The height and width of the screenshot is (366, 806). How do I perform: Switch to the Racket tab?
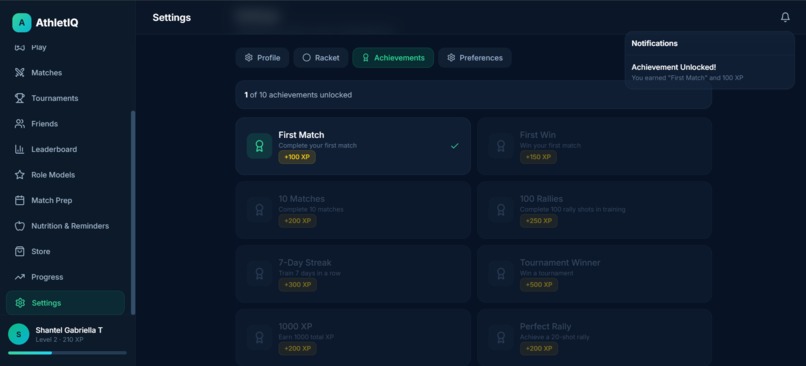click(x=321, y=58)
